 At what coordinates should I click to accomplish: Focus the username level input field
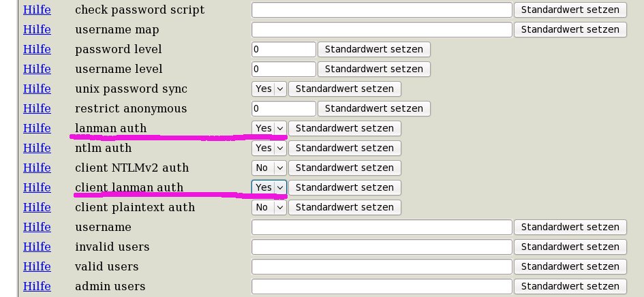pos(283,69)
